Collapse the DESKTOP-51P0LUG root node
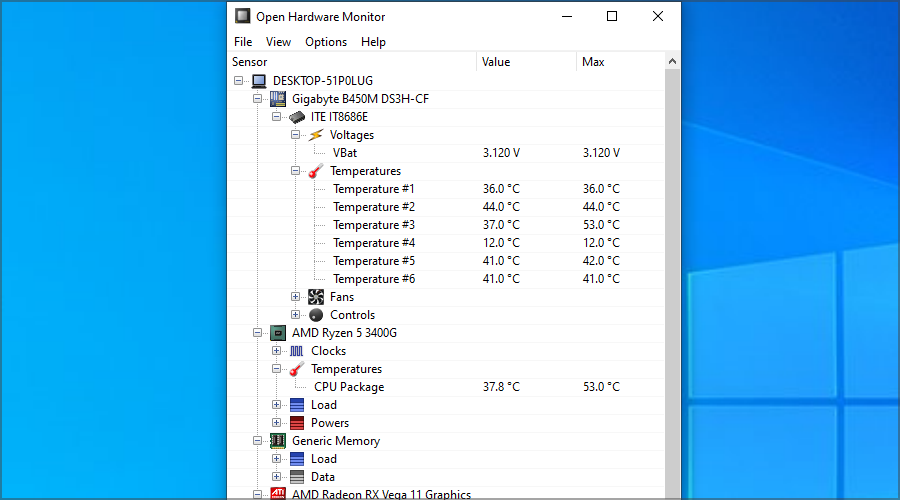 (239, 81)
